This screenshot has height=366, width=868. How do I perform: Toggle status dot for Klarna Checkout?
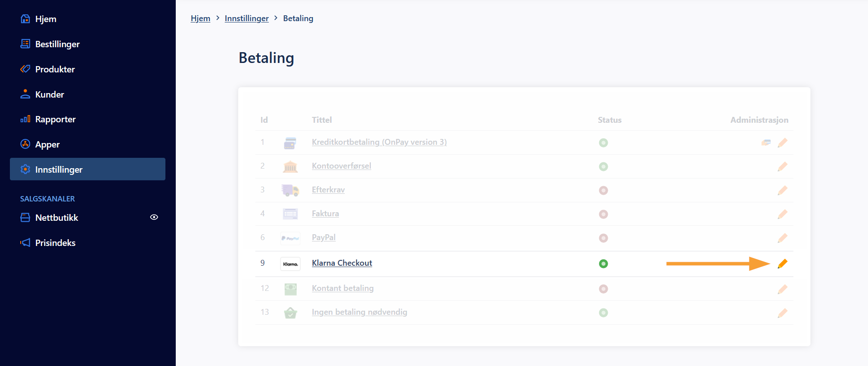[603, 263]
